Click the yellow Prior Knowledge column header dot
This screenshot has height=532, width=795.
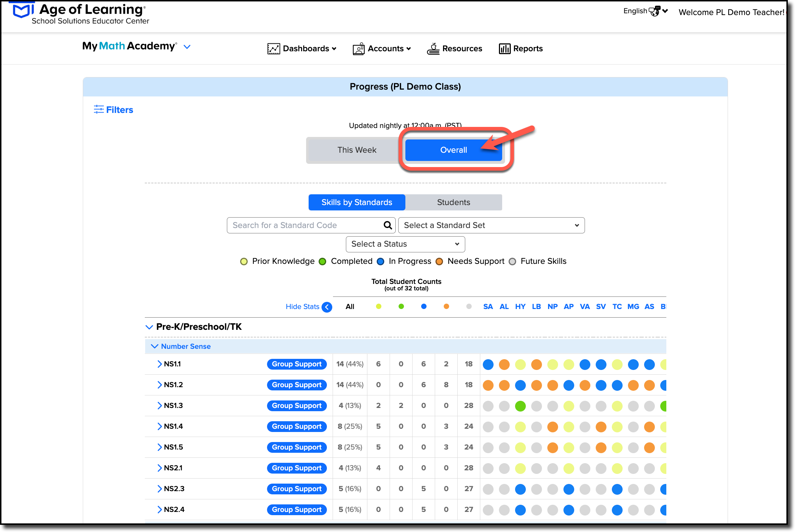pos(379,307)
